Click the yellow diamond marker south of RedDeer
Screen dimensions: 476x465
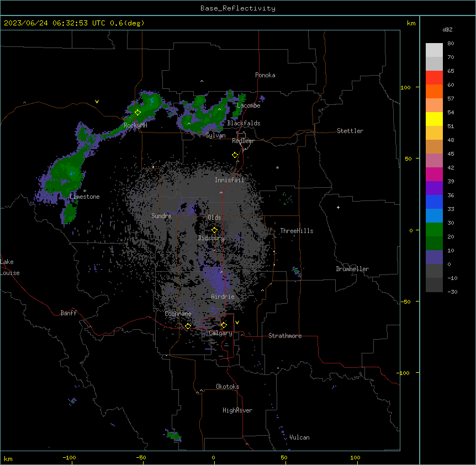point(235,155)
